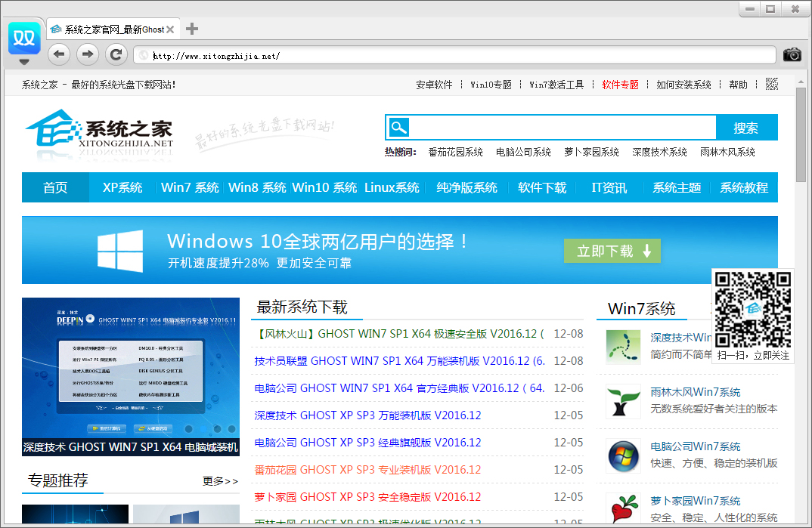Open the 番茄花园 GHOST XP SP3 专业装机版 link
812x528 pixels.
(x=367, y=470)
